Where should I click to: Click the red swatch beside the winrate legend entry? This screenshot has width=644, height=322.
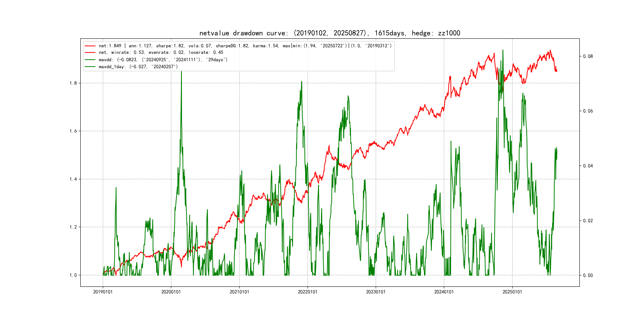(90, 52)
